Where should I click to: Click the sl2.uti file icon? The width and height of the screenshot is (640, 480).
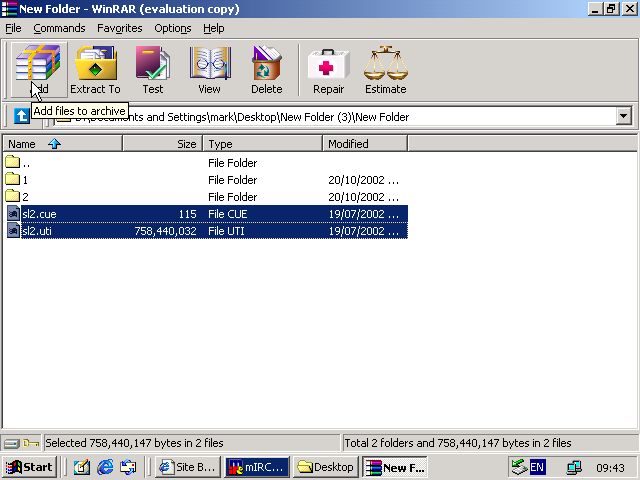[x=13, y=231]
